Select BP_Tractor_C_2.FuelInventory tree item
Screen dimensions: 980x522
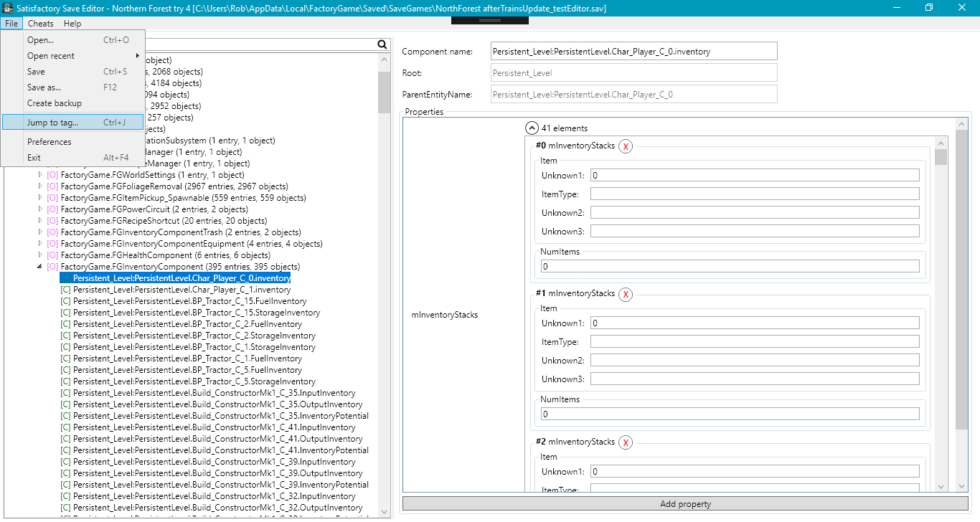(182, 324)
